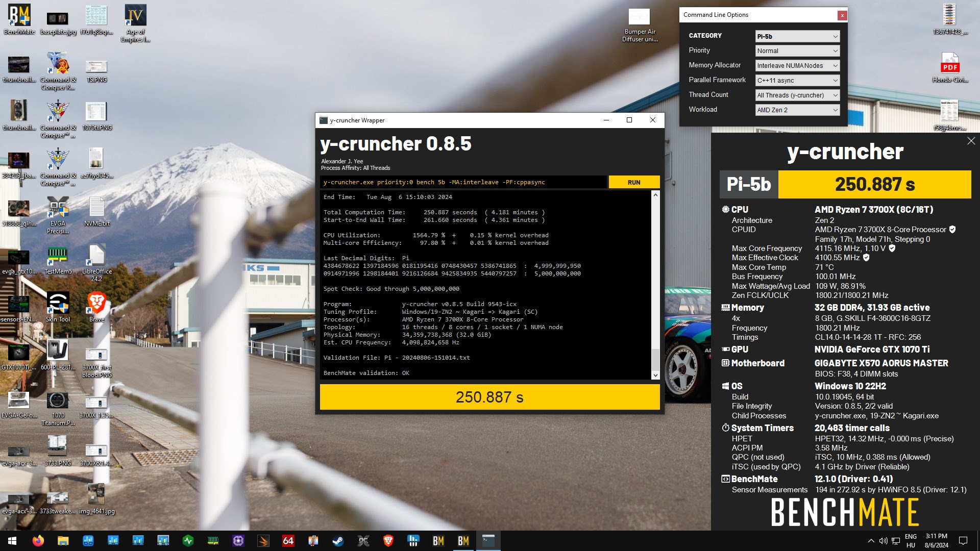Open AIDA64 red 64 taskbar icon

pyautogui.click(x=288, y=541)
